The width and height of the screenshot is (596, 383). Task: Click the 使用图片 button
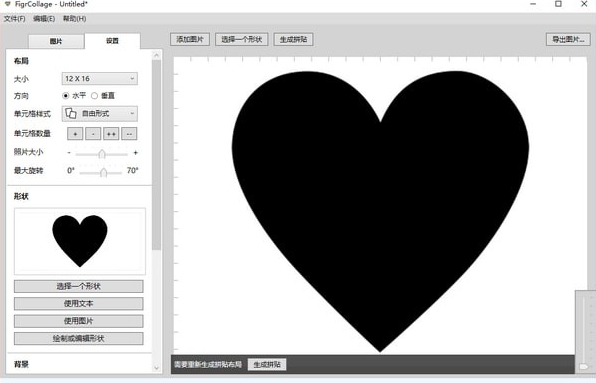pos(79,321)
